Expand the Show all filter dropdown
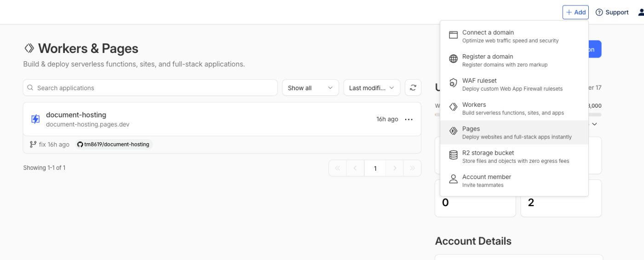 click(310, 88)
